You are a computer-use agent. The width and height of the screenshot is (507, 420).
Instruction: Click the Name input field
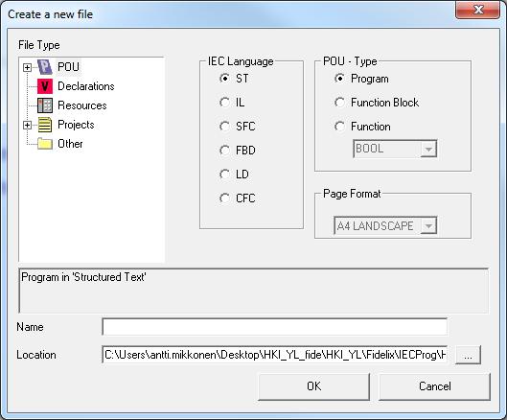point(274,327)
